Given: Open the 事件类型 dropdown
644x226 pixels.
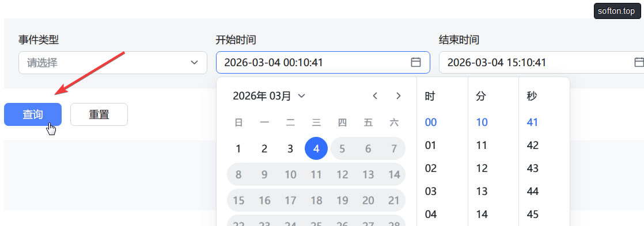Looking at the screenshot, I should coord(112,63).
